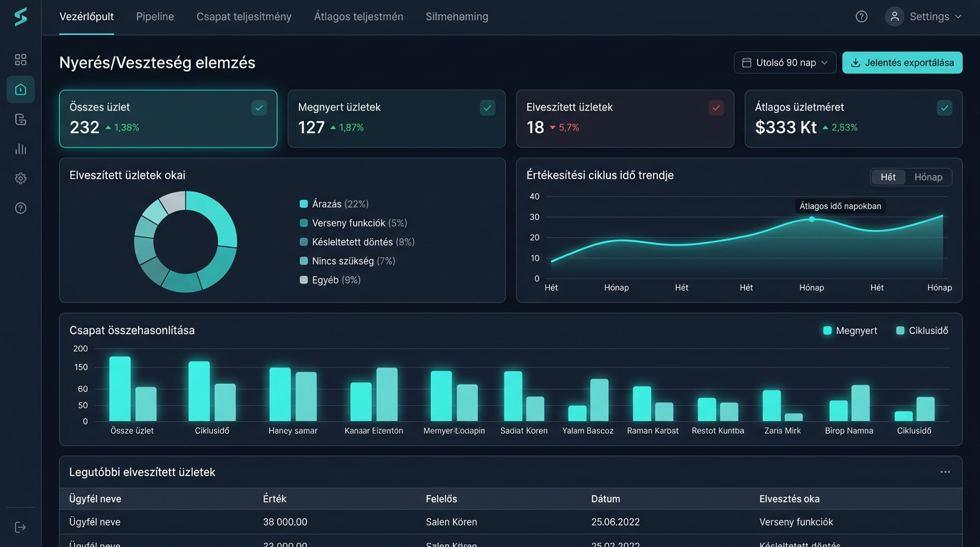Click the Nincs szükség legend color swatch

(x=304, y=261)
